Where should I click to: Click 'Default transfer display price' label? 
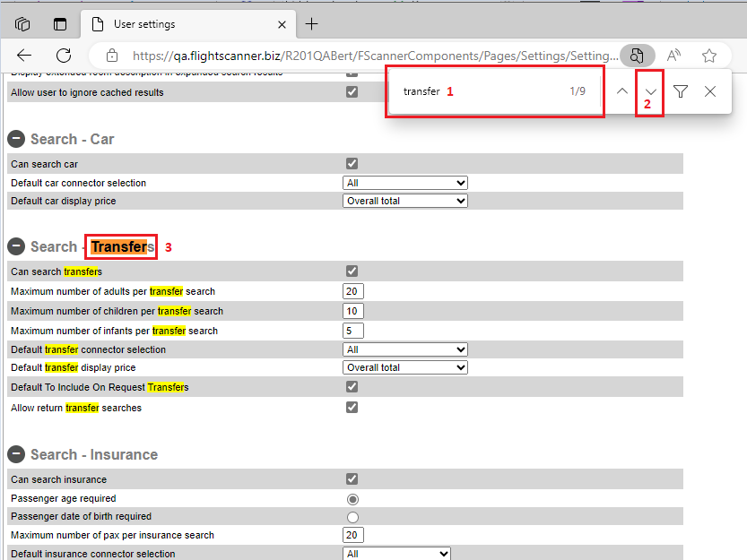pyautogui.click(x=74, y=367)
